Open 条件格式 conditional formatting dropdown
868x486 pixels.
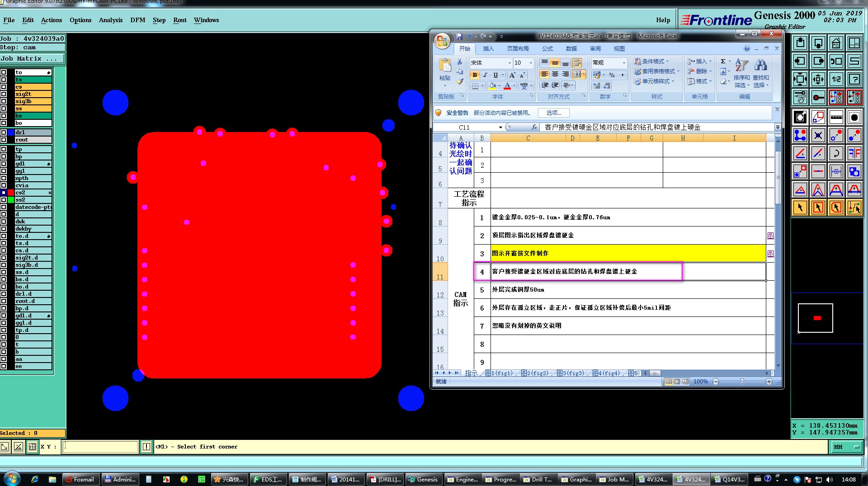pyautogui.click(x=651, y=61)
